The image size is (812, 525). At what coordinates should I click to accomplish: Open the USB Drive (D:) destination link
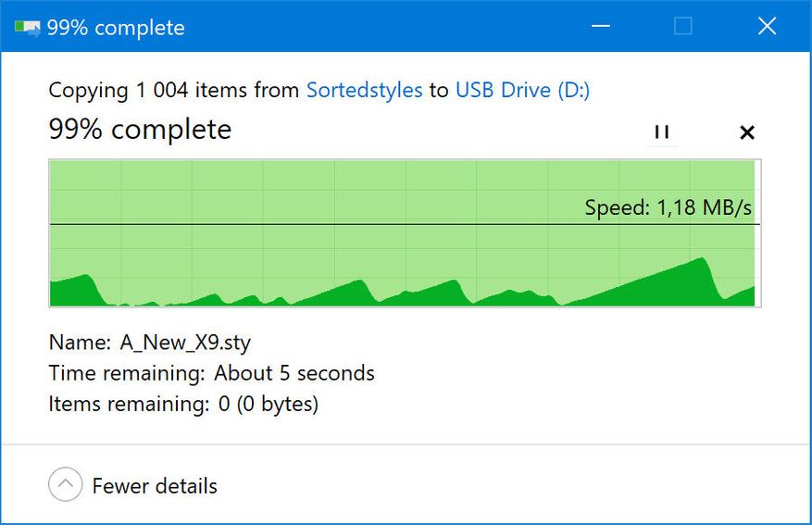pyautogui.click(x=522, y=90)
